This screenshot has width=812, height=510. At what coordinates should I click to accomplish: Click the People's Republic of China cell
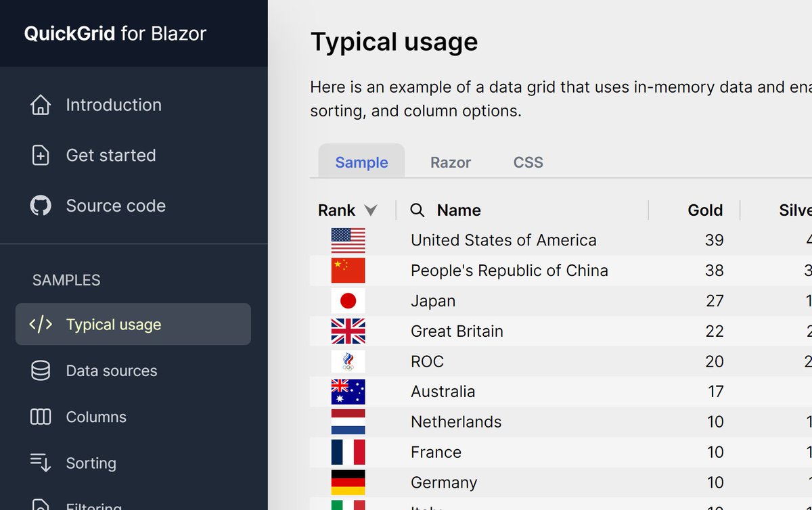click(510, 271)
